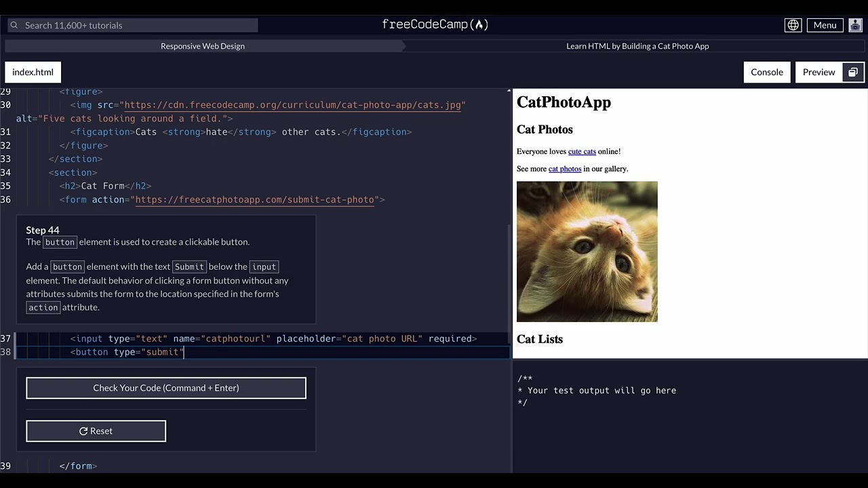Follow the cute cats link
Screen dimensions: 868x488
click(x=582, y=152)
